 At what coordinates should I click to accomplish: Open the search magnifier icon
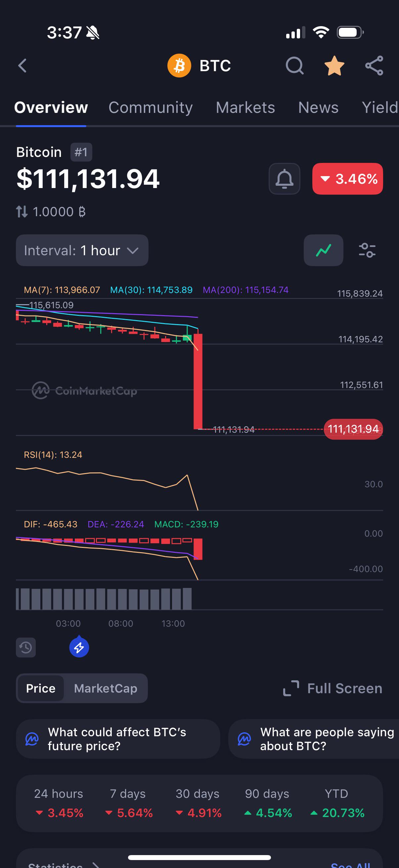click(x=295, y=65)
